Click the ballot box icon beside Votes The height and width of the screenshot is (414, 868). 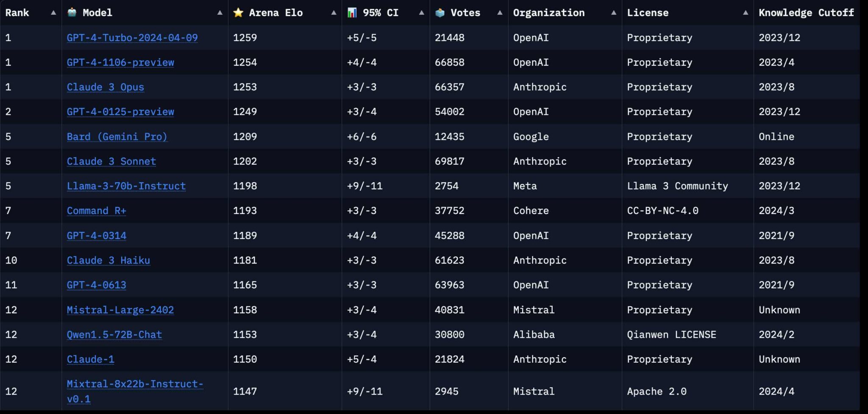coord(440,13)
